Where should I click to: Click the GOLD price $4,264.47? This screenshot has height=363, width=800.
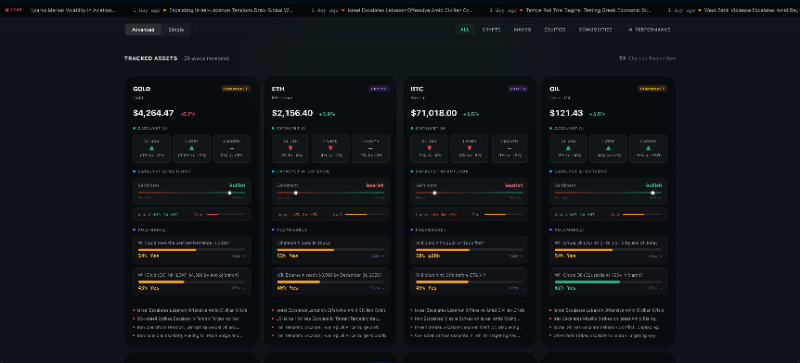(x=153, y=113)
